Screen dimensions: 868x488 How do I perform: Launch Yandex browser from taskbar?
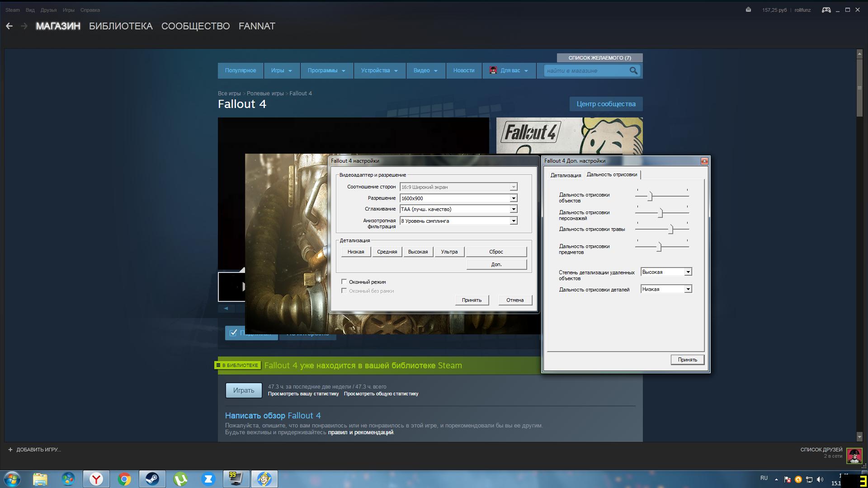(96, 479)
